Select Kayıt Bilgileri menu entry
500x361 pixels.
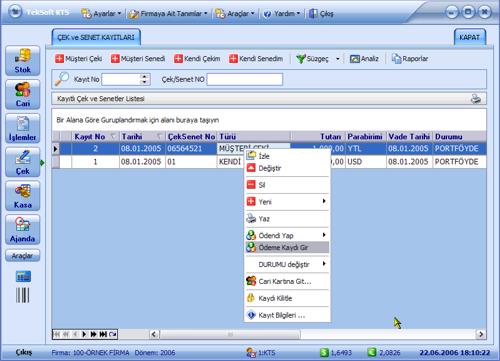[287, 315]
